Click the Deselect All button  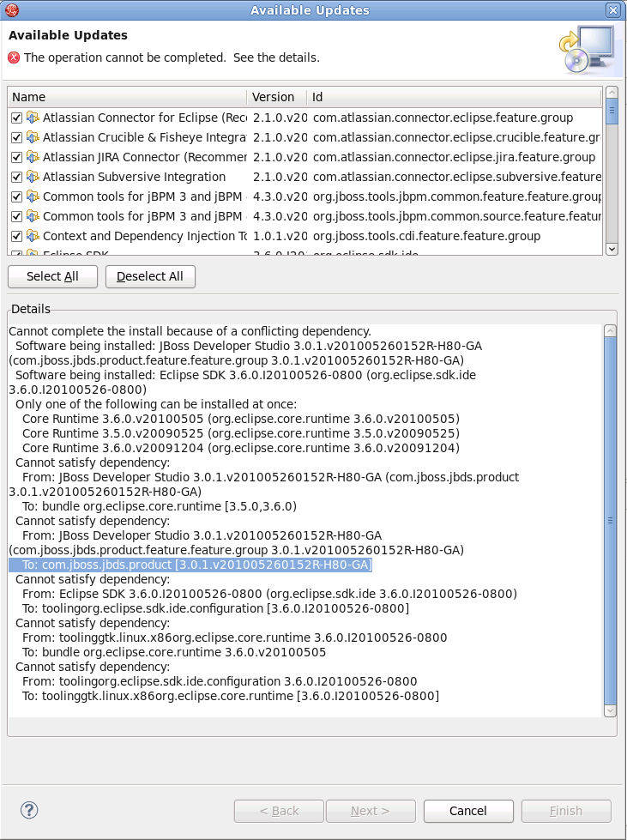coord(150,276)
